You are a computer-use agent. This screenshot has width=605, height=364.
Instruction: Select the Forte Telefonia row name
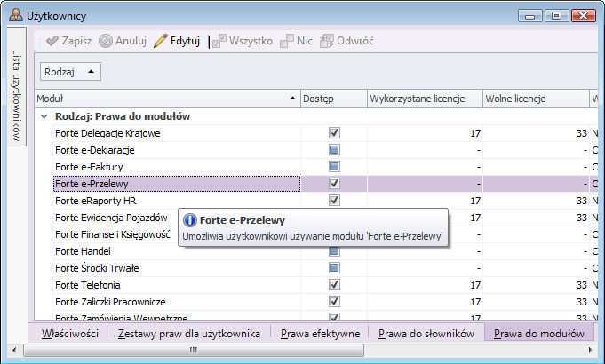(x=88, y=285)
